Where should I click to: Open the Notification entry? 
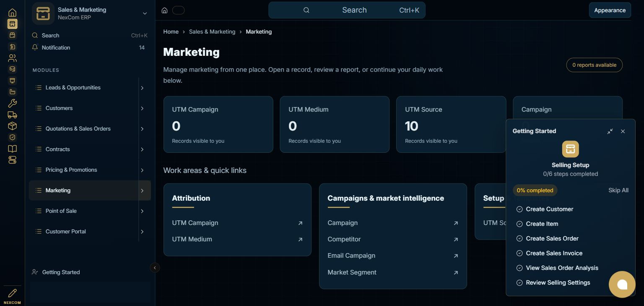[x=90, y=48]
